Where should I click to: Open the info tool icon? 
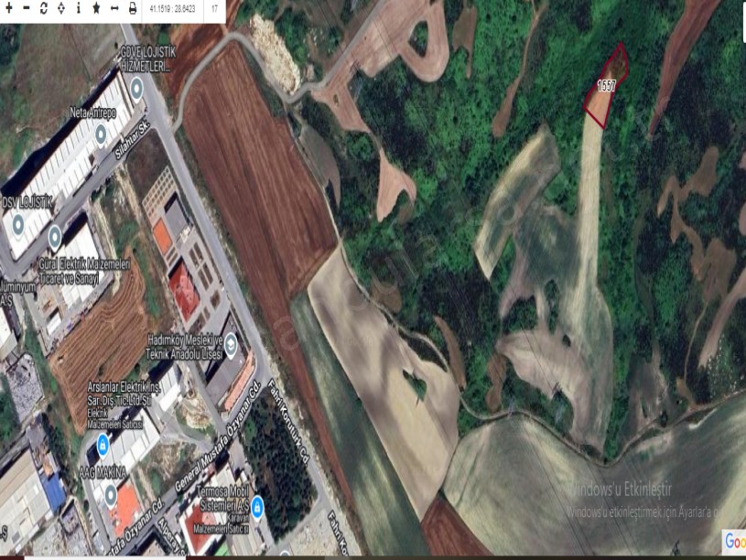78,8
